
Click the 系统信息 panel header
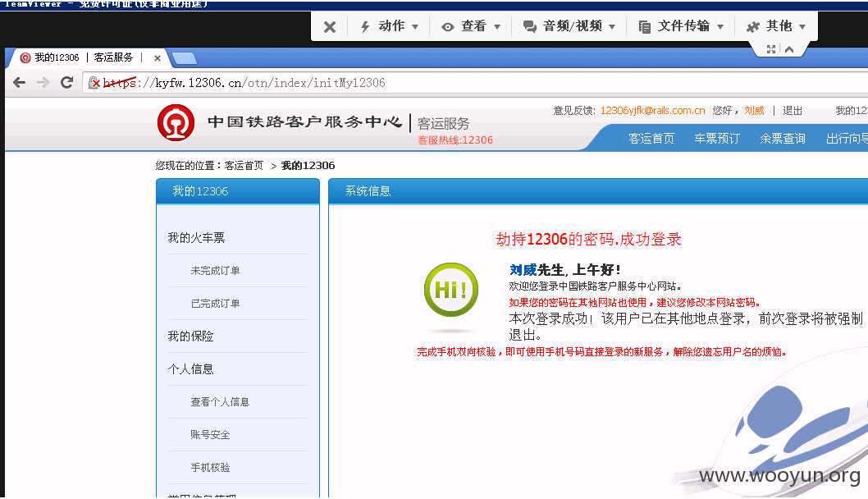598,191
